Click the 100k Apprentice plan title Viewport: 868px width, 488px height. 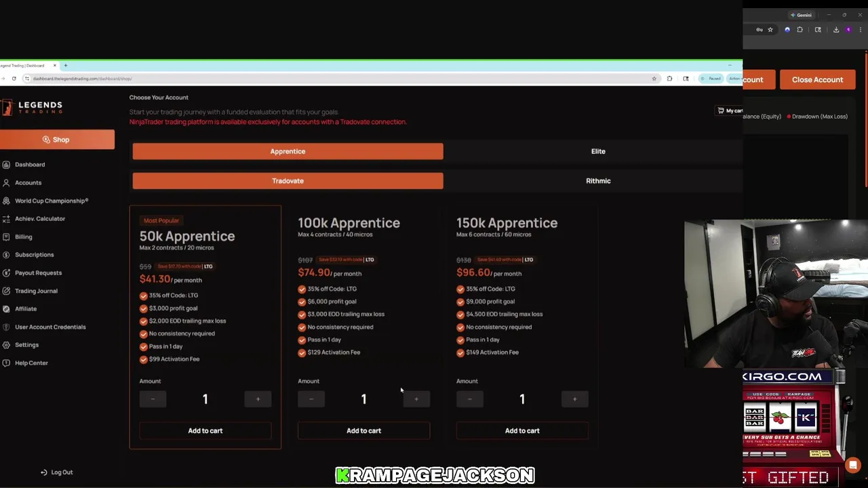tap(349, 222)
